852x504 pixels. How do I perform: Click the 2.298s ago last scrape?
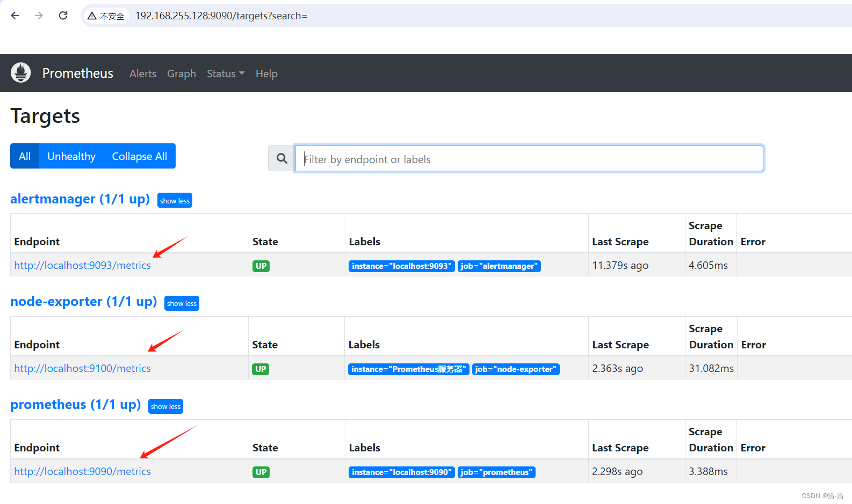click(617, 471)
